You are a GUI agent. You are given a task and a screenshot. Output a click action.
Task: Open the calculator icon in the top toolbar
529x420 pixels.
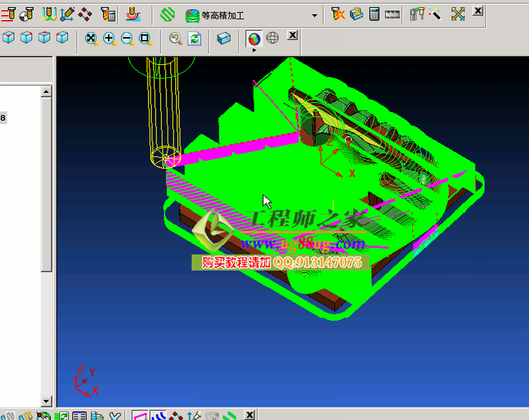point(374,14)
